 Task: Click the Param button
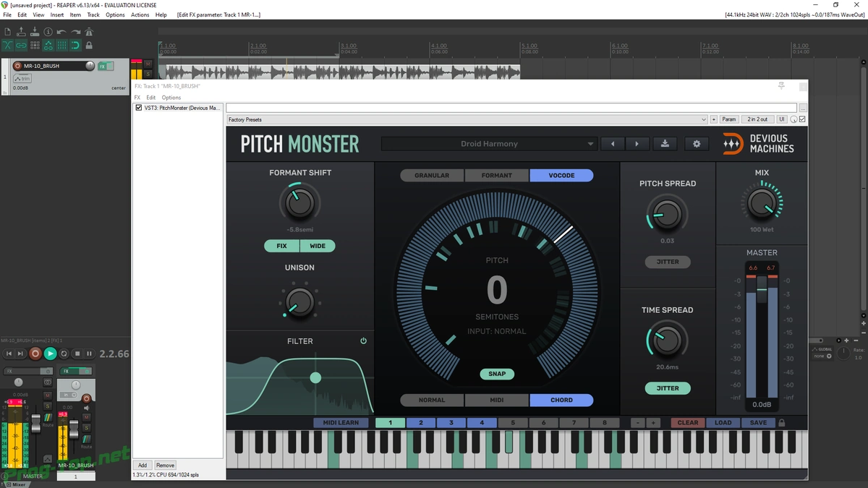728,119
